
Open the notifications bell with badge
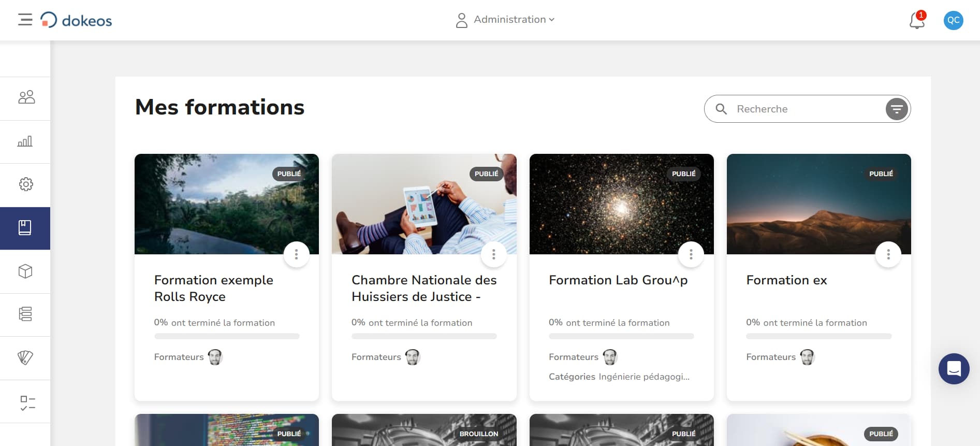[916, 20]
